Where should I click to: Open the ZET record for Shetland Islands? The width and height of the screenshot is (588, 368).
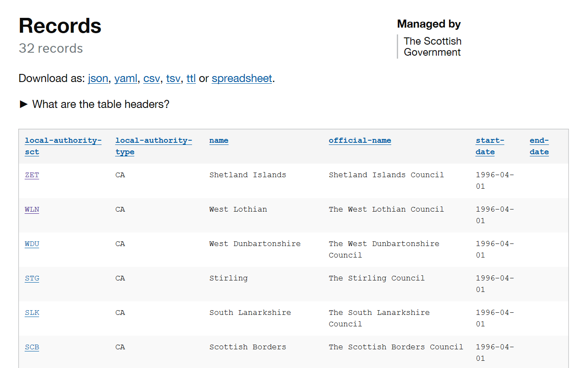pos(32,175)
